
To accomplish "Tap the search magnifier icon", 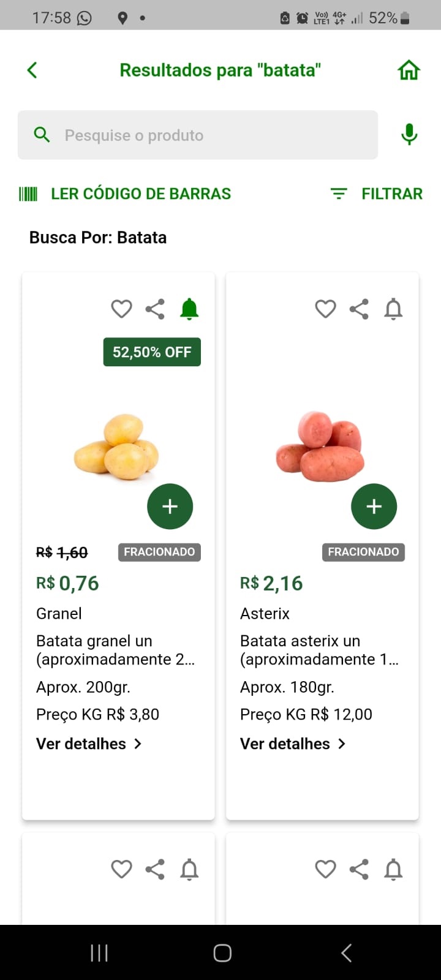I will [x=42, y=135].
